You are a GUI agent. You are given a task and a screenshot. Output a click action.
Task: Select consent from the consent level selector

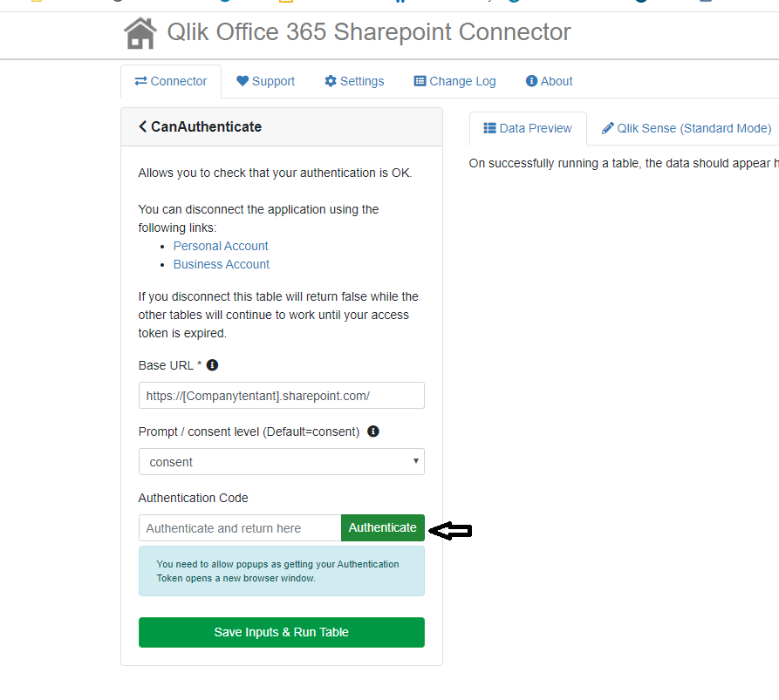point(281,461)
